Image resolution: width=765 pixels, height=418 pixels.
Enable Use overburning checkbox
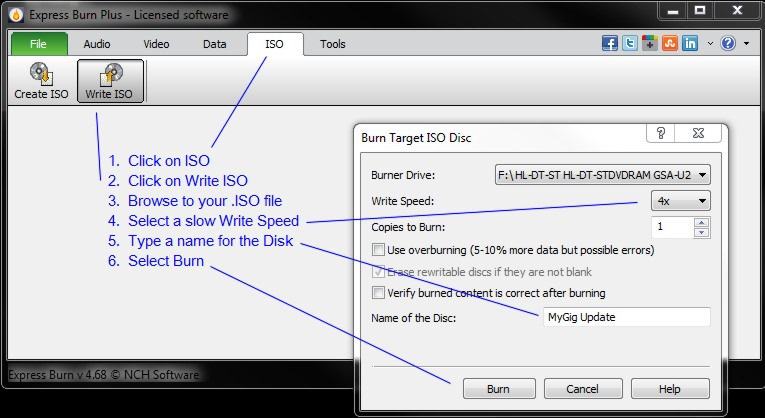point(378,250)
